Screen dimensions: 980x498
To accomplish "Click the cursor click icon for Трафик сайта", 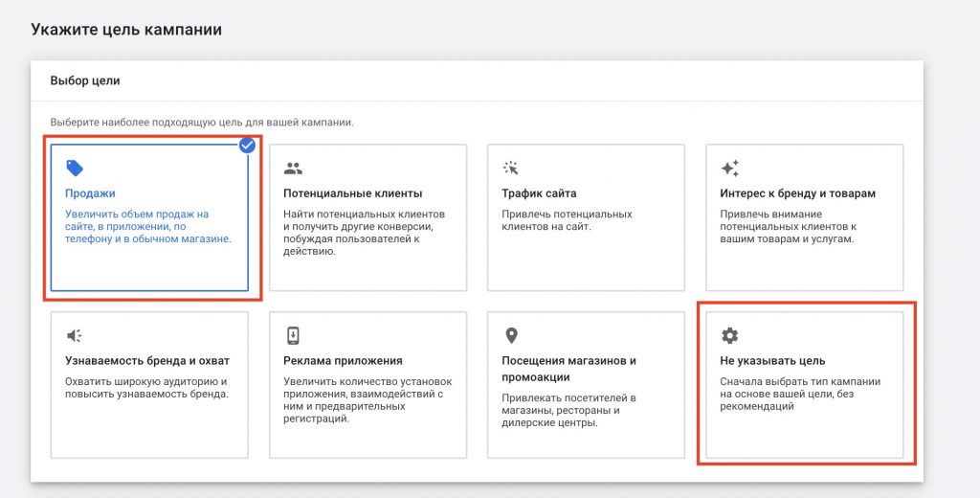I will [511, 168].
